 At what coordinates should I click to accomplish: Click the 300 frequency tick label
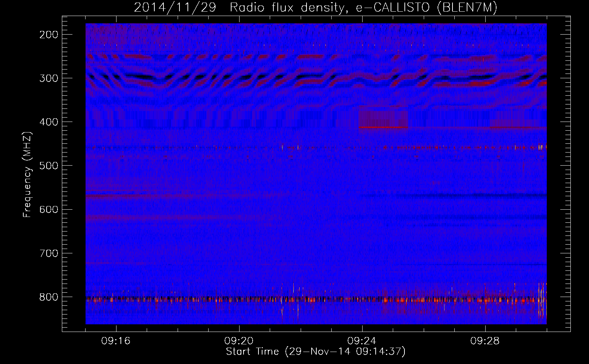click(48, 78)
